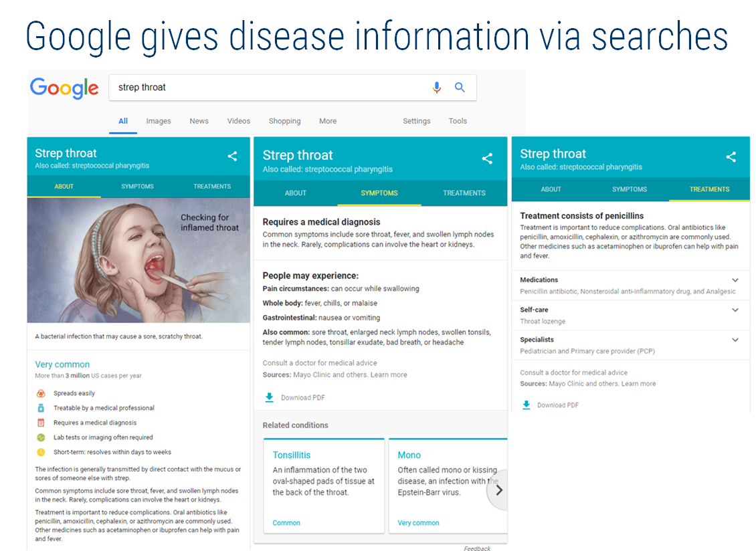Viewport: 756px width, 551px height.
Task: Click the microphone voice search icon
Action: 437,88
